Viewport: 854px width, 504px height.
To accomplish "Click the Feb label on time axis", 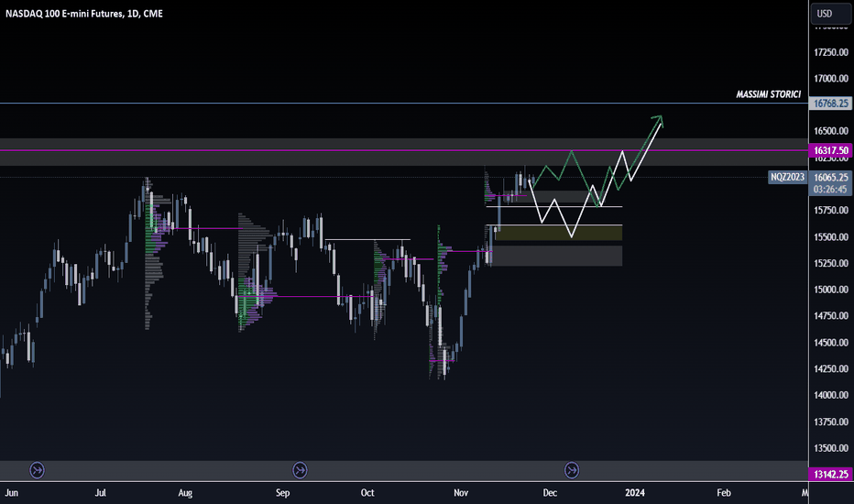I will (723, 493).
